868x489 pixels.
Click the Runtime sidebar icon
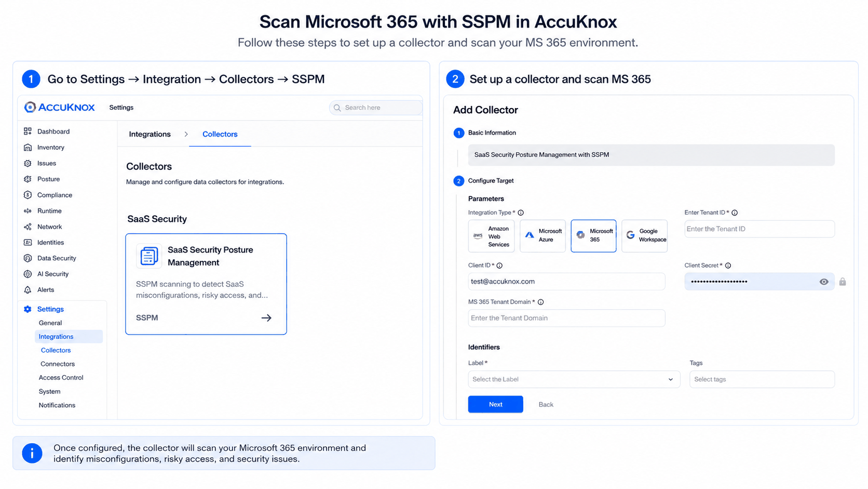pyautogui.click(x=28, y=211)
